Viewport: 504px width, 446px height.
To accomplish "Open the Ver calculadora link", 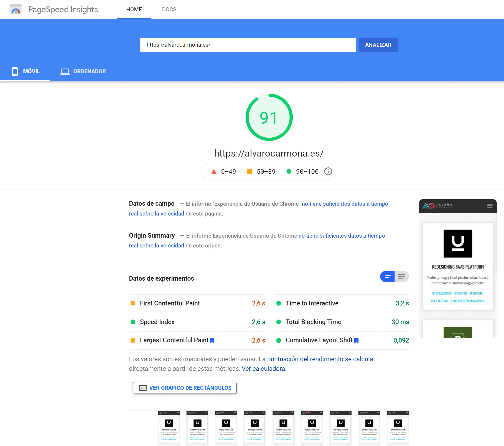I will [264, 369].
